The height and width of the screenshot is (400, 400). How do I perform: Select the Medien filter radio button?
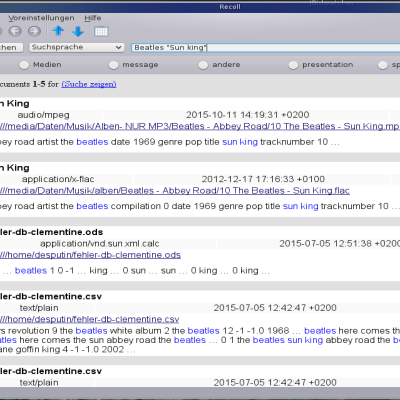pyautogui.click(x=24, y=65)
